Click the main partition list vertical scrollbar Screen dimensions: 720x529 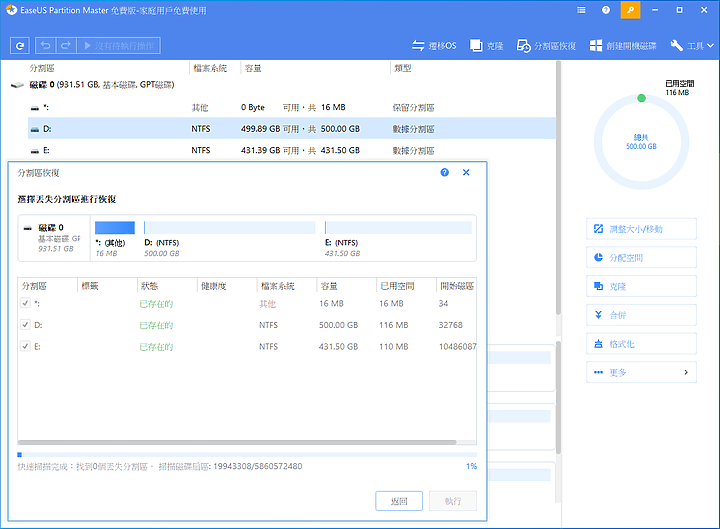pos(558,188)
